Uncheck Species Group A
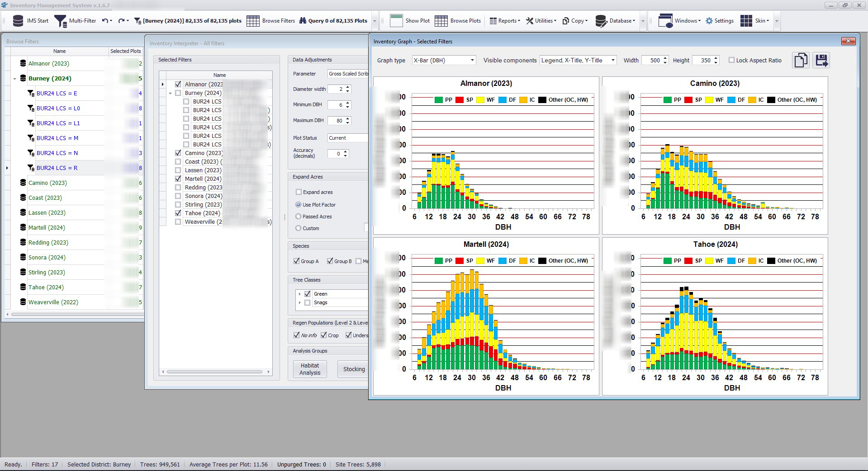The image size is (868, 471). (x=297, y=261)
